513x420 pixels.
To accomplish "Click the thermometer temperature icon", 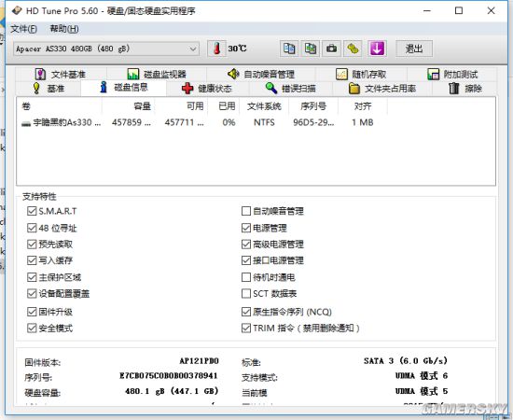I will click(x=216, y=49).
